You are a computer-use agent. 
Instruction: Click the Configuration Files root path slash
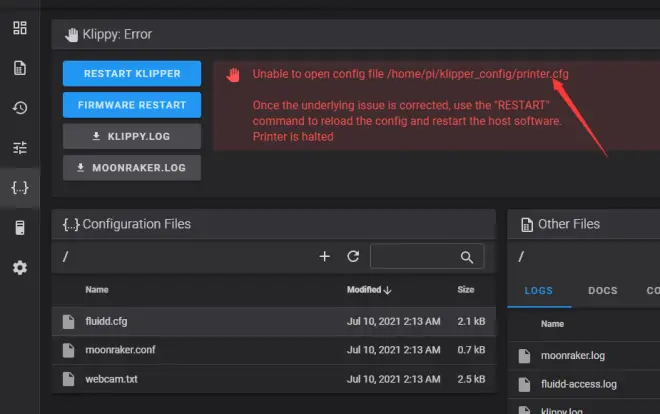tap(65, 256)
